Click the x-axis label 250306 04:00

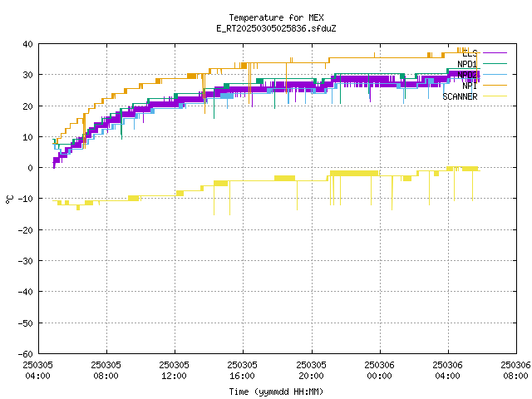447,371
